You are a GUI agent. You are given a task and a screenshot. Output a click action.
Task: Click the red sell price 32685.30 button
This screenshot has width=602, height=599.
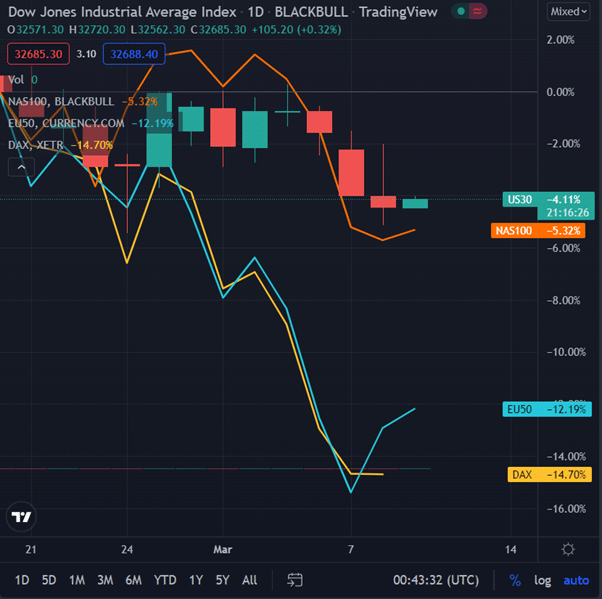[38, 54]
